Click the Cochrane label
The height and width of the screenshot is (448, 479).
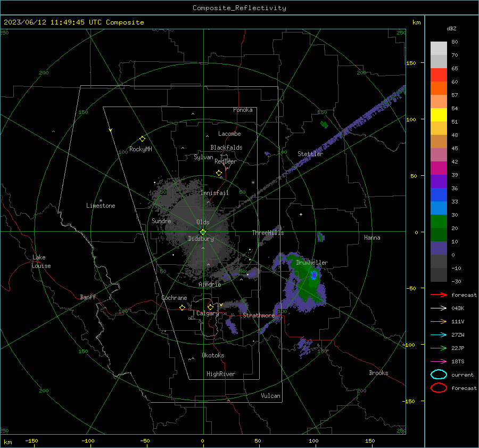pos(174,298)
